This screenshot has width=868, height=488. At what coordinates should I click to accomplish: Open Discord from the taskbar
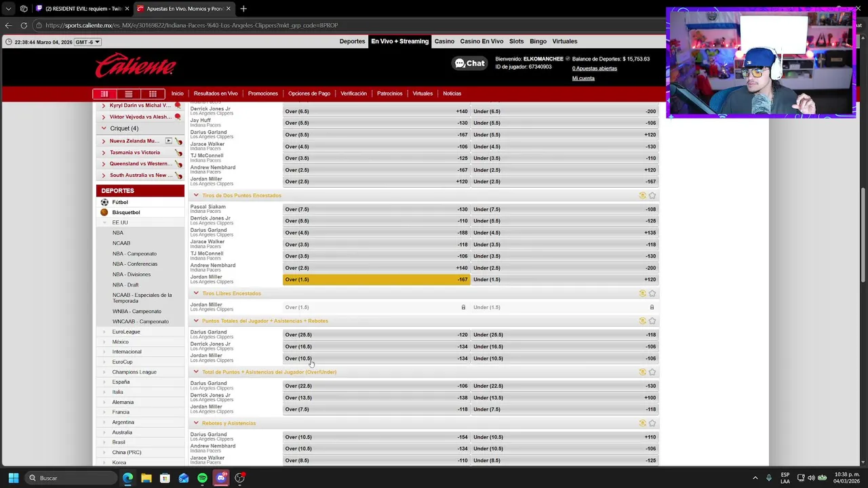221,478
